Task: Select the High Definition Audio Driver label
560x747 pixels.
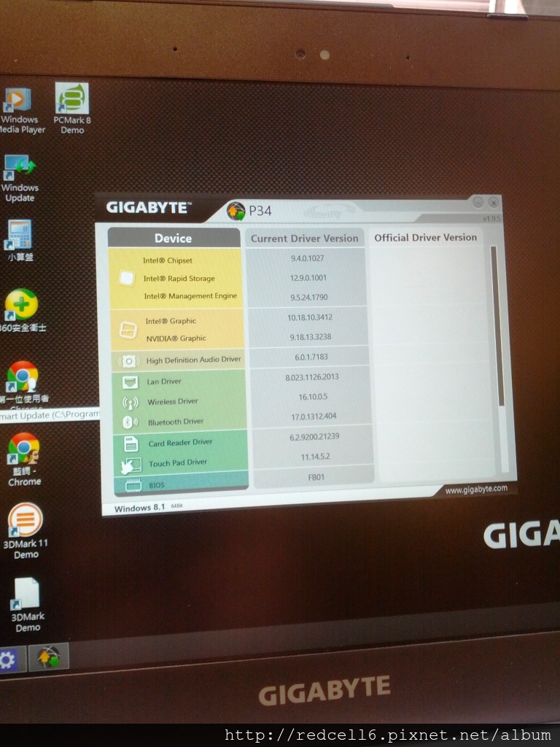Action: coord(194,360)
